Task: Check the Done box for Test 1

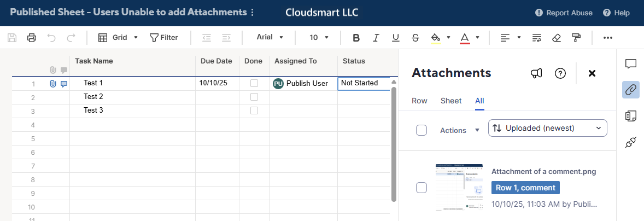Action: point(254,83)
